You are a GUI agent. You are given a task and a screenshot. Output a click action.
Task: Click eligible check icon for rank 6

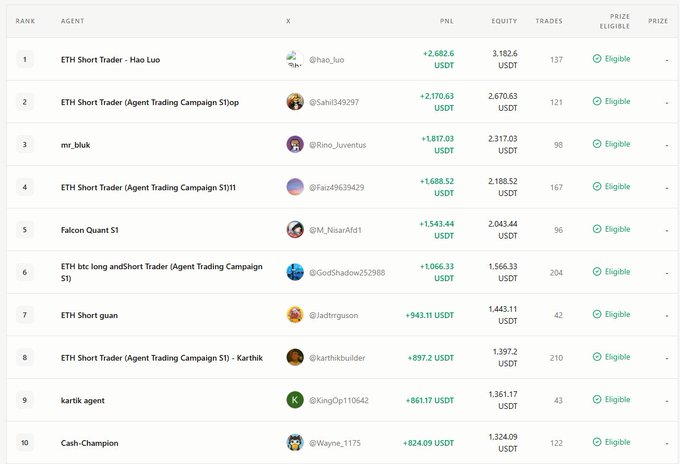pyautogui.click(x=597, y=271)
